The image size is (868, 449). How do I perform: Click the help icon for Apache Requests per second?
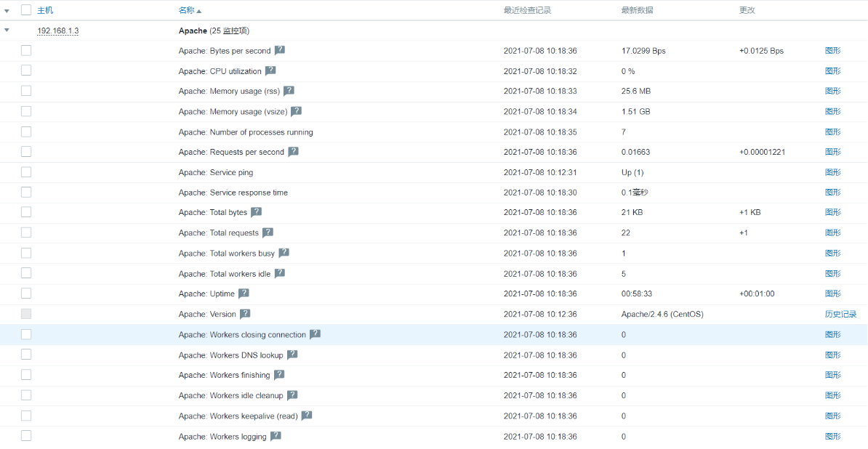(x=294, y=152)
